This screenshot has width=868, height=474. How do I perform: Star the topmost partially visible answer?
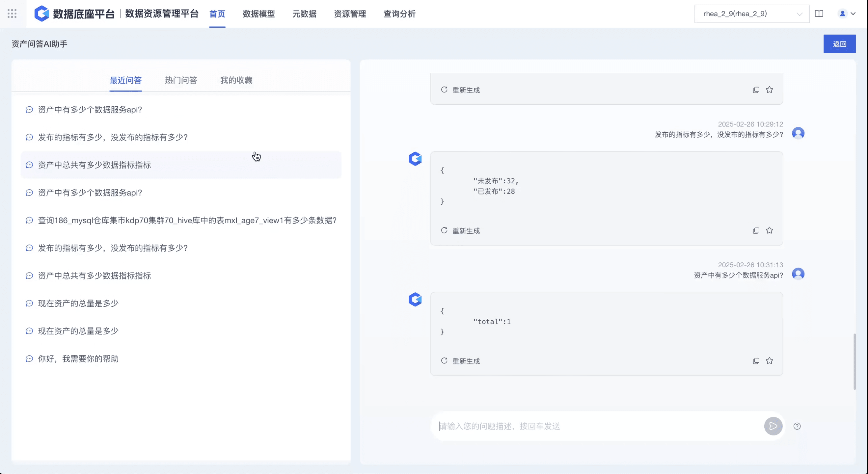pos(769,90)
